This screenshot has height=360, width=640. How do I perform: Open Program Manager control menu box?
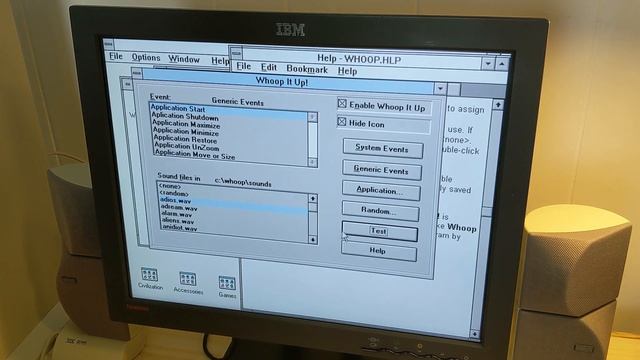(109, 43)
